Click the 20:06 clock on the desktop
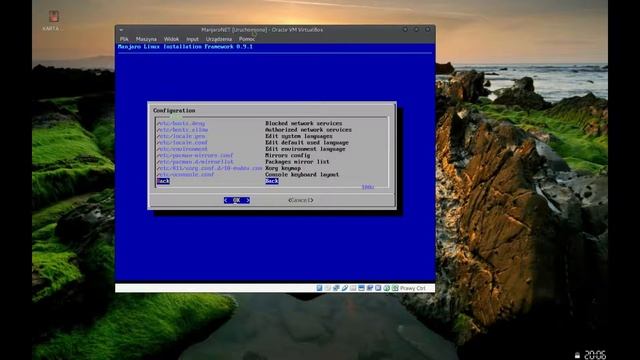This screenshot has width=640, height=360. (595, 355)
